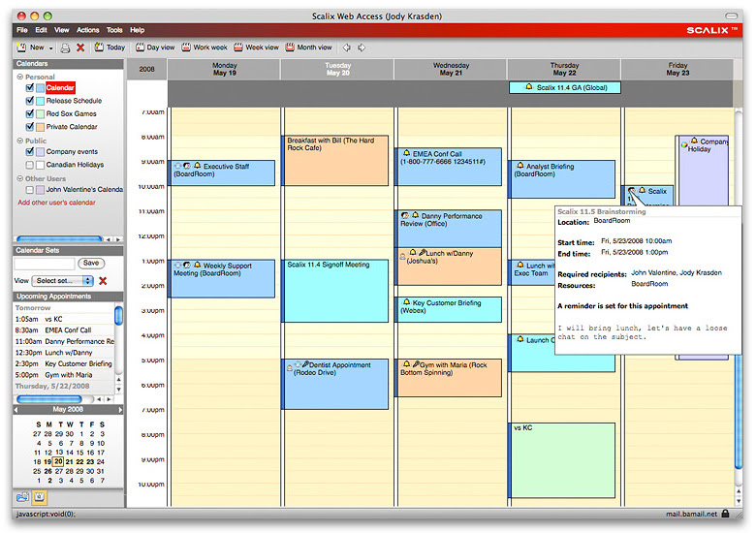Delete with the red X toolbar icon

pyautogui.click(x=80, y=47)
